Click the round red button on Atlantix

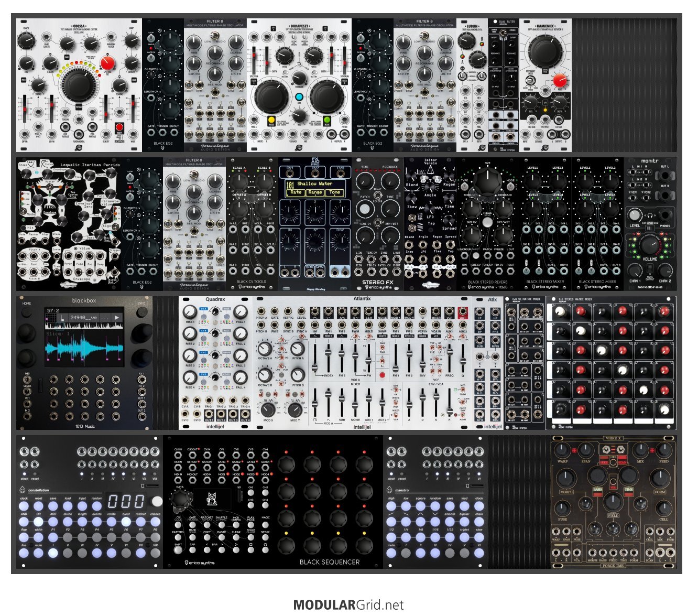pos(382,375)
